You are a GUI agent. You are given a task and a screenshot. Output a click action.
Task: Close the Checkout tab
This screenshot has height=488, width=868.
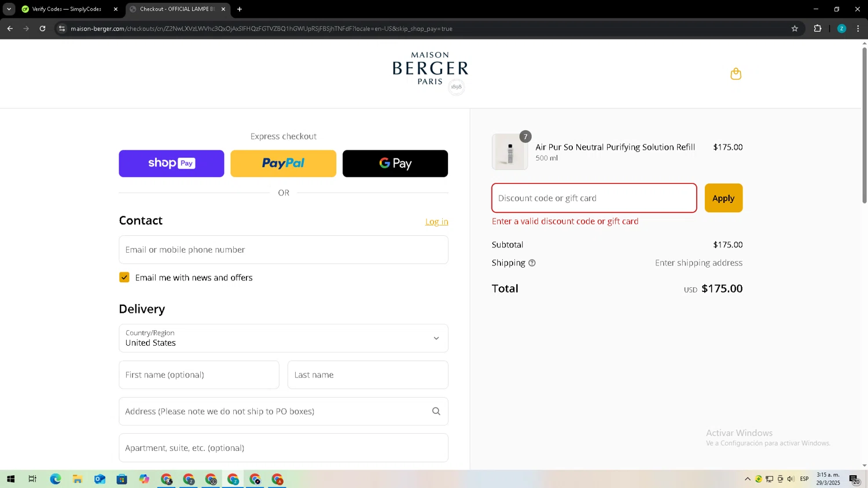tap(223, 9)
